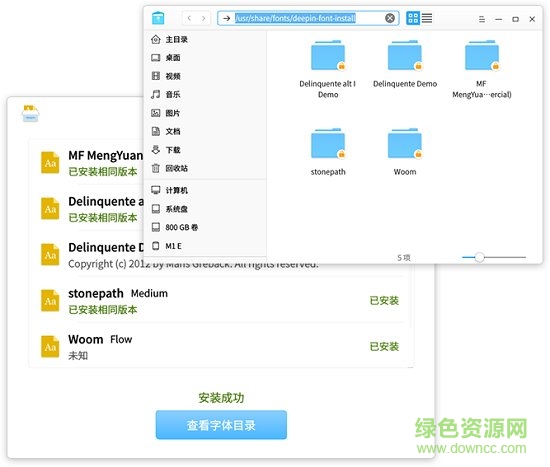Click the address bar path field
Viewport: 550px width, 467px height.
308,18
